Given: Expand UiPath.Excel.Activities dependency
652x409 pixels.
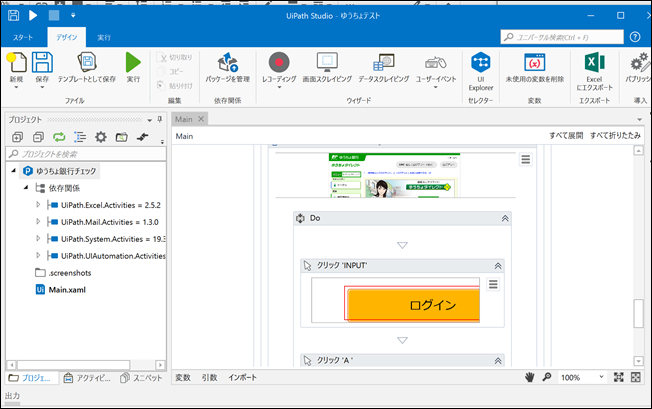Looking at the screenshot, I should click(x=38, y=204).
